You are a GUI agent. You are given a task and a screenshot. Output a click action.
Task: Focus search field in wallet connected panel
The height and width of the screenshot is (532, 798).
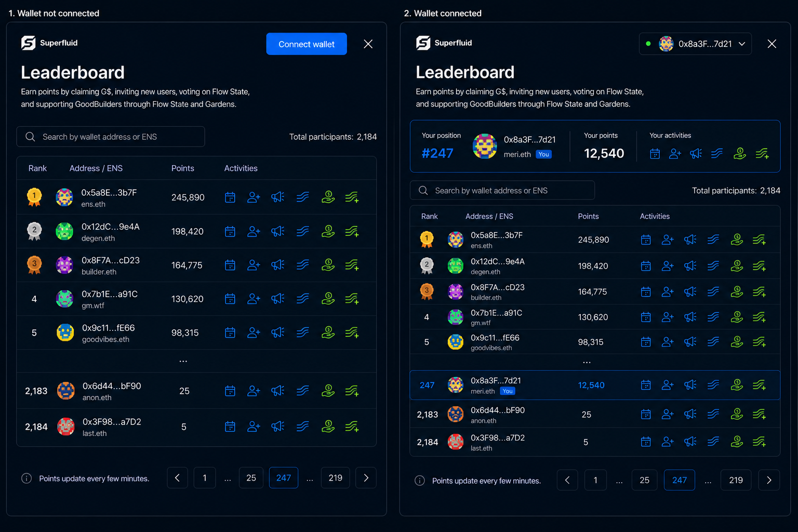coord(502,191)
